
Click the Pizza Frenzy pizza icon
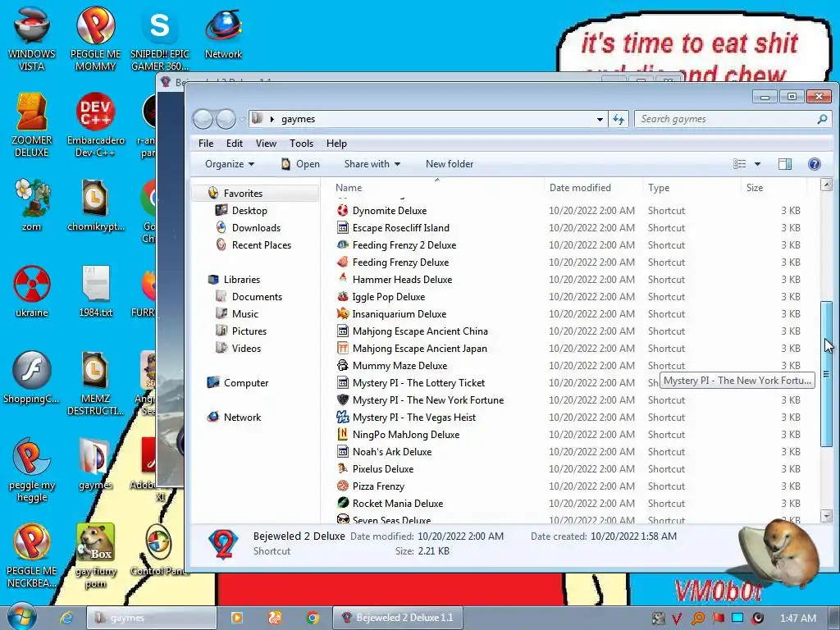pyautogui.click(x=343, y=486)
